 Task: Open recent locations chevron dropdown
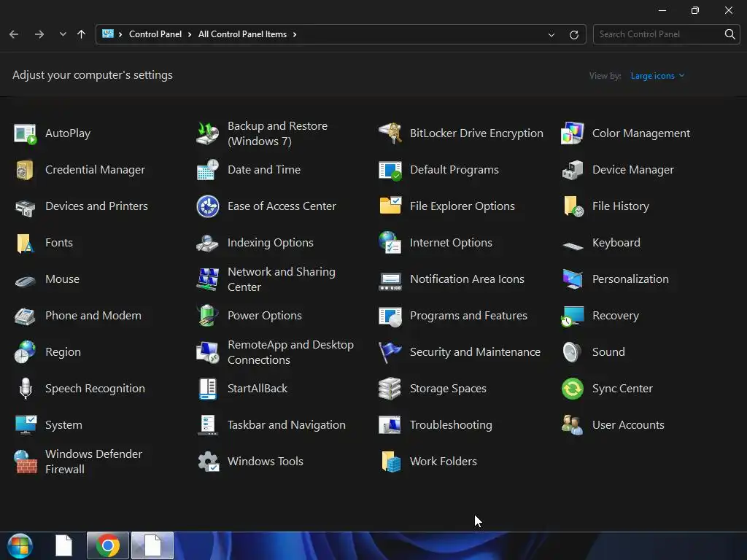point(63,34)
